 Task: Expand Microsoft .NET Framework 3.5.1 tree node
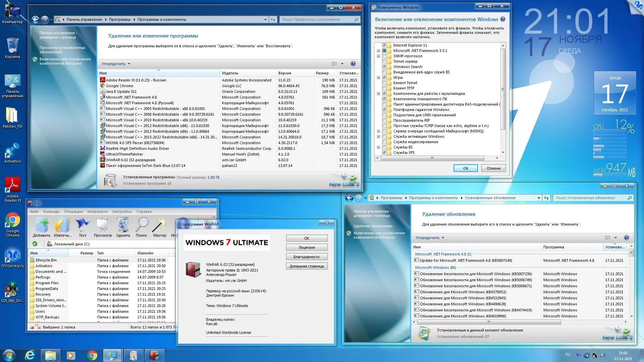coord(378,51)
